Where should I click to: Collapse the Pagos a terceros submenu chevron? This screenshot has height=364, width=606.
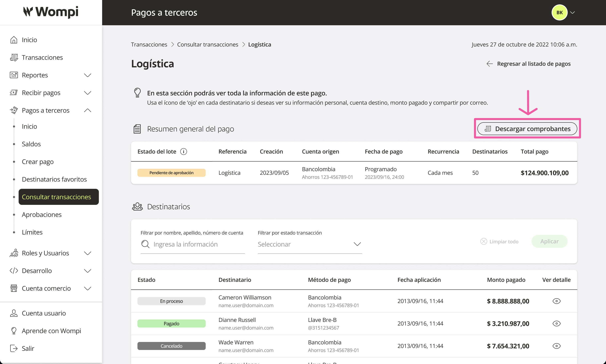click(x=88, y=110)
